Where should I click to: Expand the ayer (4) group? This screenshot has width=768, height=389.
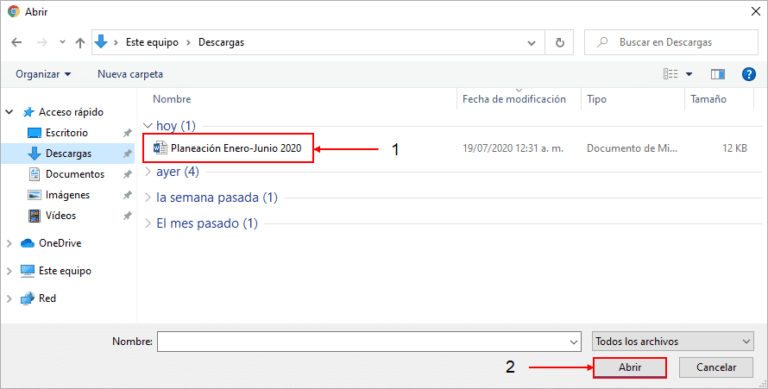click(148, 171)
